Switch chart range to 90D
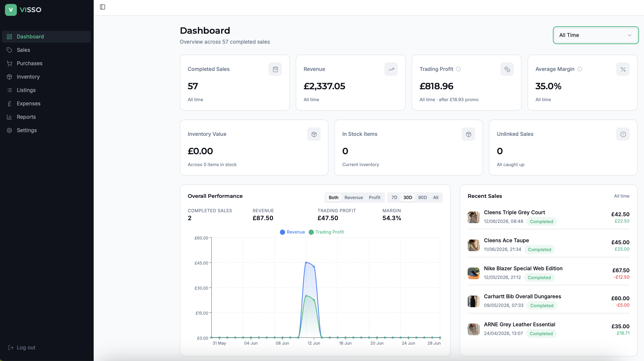Image resolution: width=644 pixels, height=361 pixels. coord(423,197)
